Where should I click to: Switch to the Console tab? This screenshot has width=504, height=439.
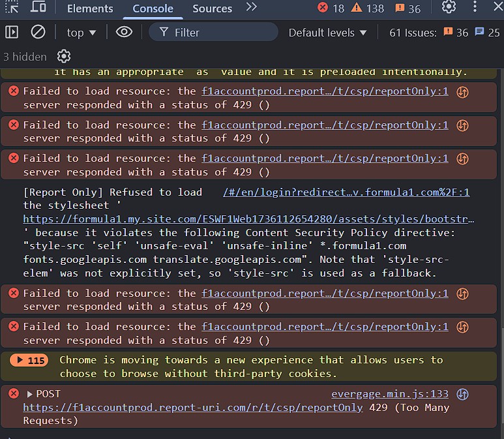click(153, 8)
